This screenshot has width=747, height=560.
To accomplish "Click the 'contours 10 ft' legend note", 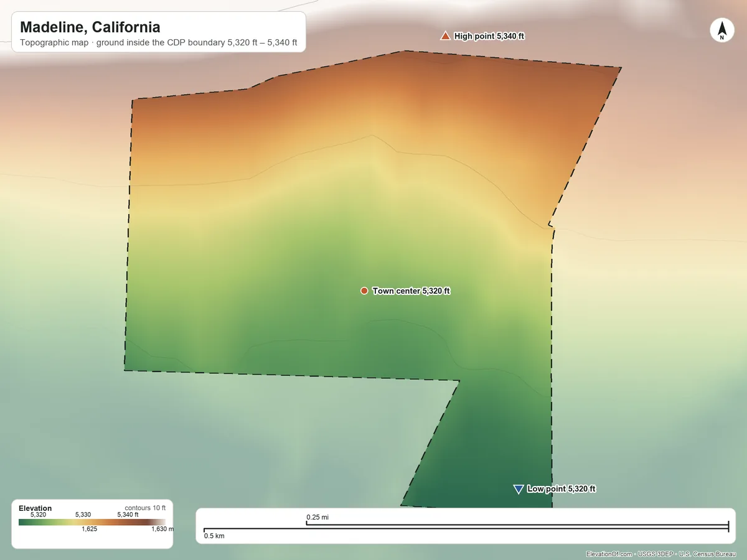I will click(x=145, y=508).
